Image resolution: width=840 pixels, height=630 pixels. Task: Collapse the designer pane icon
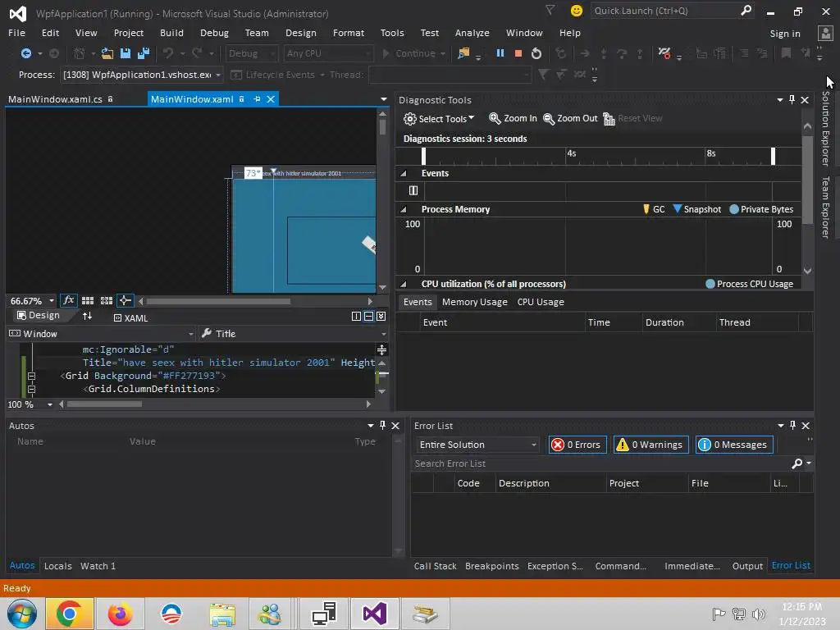(381, 316)
